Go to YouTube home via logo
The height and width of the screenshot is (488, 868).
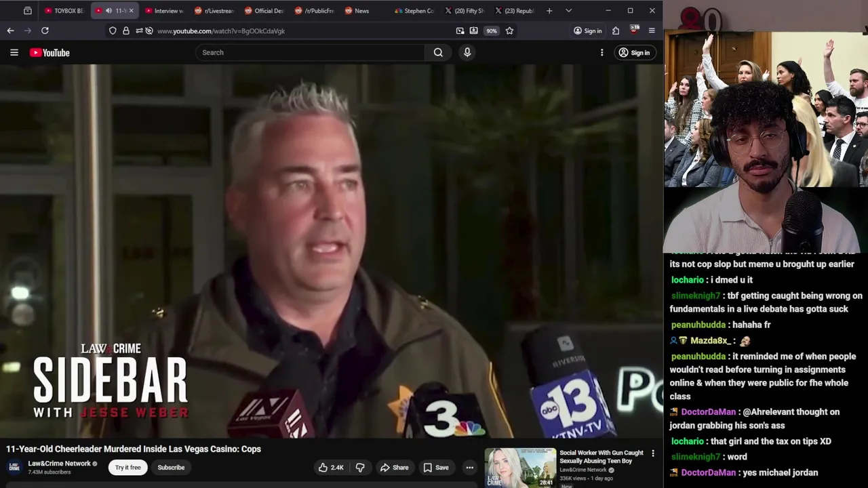(50, 52)
